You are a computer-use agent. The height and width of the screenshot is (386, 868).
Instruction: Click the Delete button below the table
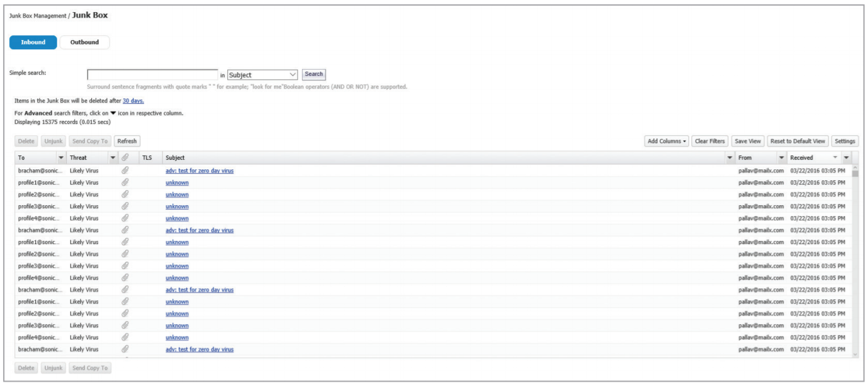(26, 368)
